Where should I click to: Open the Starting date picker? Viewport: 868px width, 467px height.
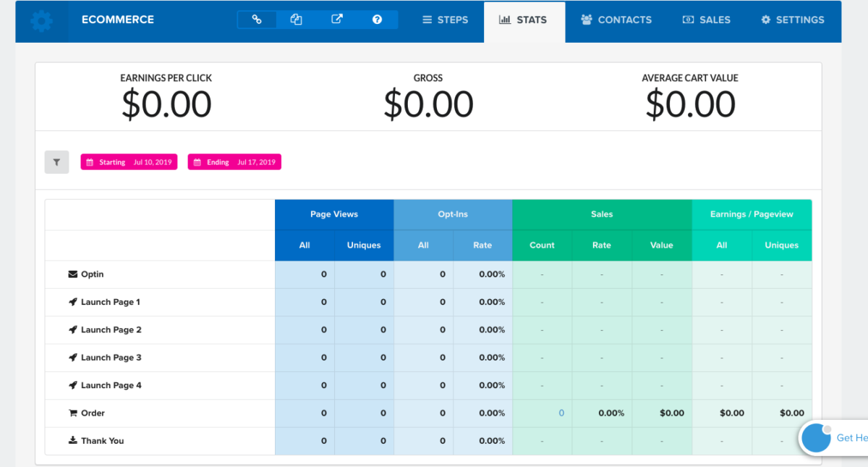coord(128,161)
